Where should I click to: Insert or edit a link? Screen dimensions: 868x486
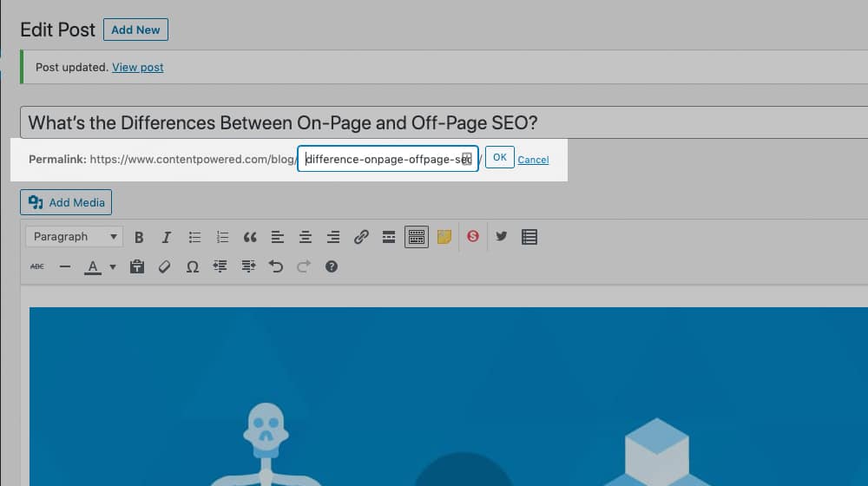pyautogui.click(x=361, y=237)
